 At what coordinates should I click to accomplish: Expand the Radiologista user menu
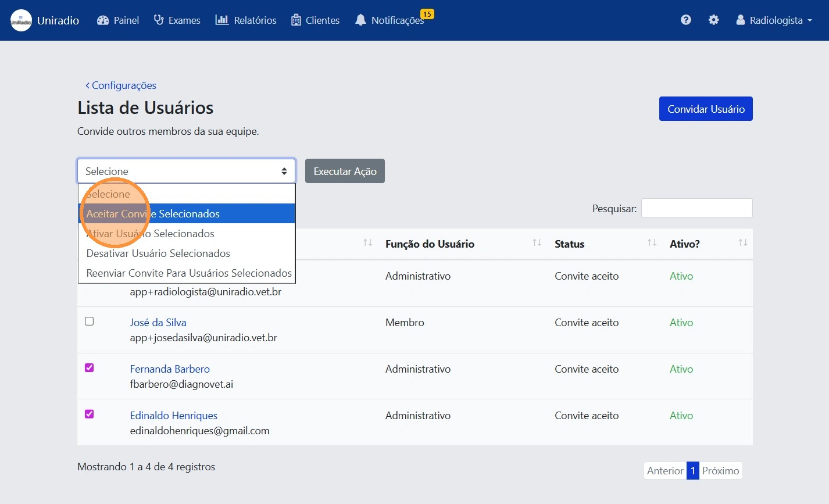point(774,20)
